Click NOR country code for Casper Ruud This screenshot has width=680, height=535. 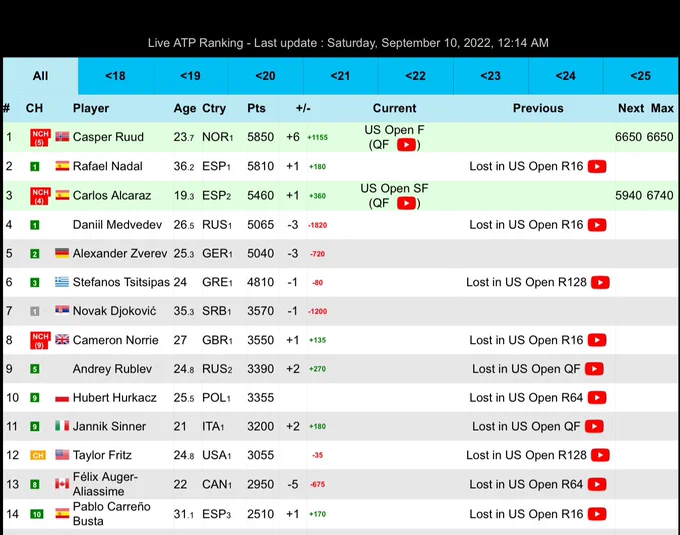217,137
